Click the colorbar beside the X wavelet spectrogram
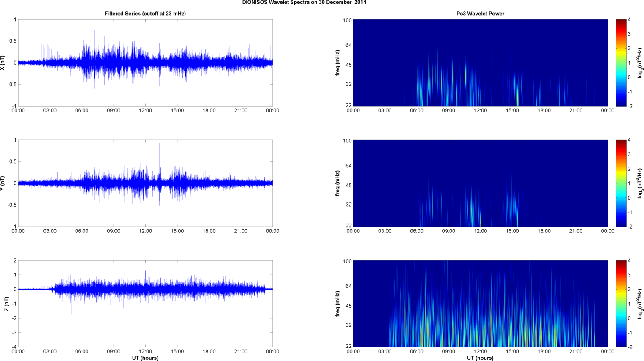 621,63
